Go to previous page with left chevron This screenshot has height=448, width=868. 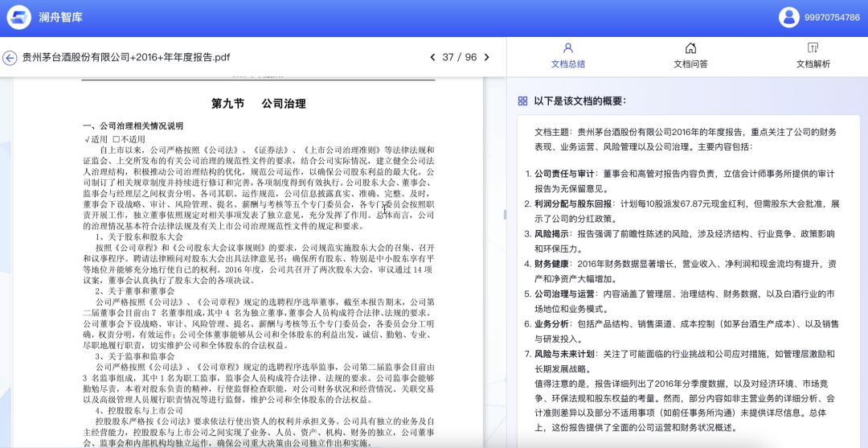tap(433, 57)
